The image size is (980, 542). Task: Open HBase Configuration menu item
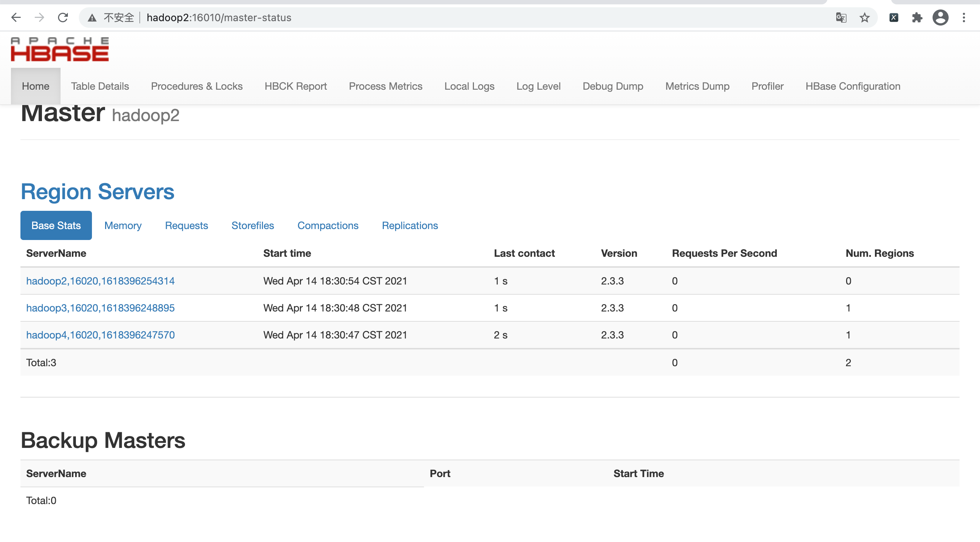(853, 86)
